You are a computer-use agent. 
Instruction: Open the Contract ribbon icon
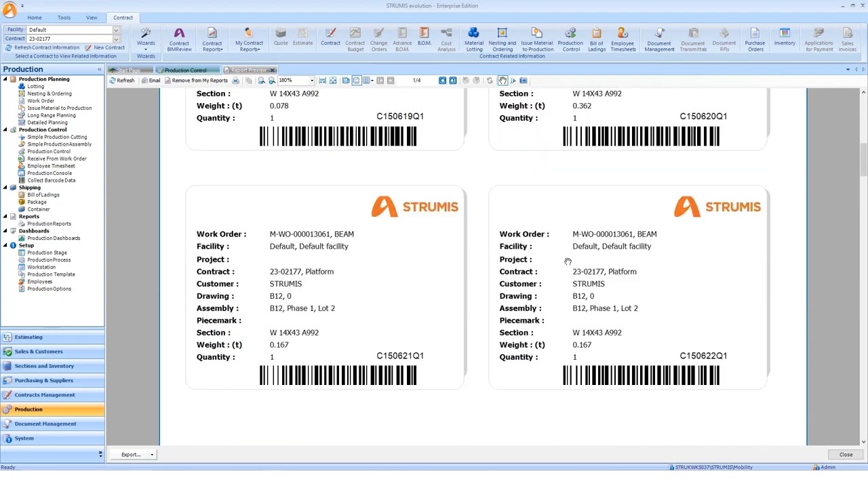coord(330,37)
